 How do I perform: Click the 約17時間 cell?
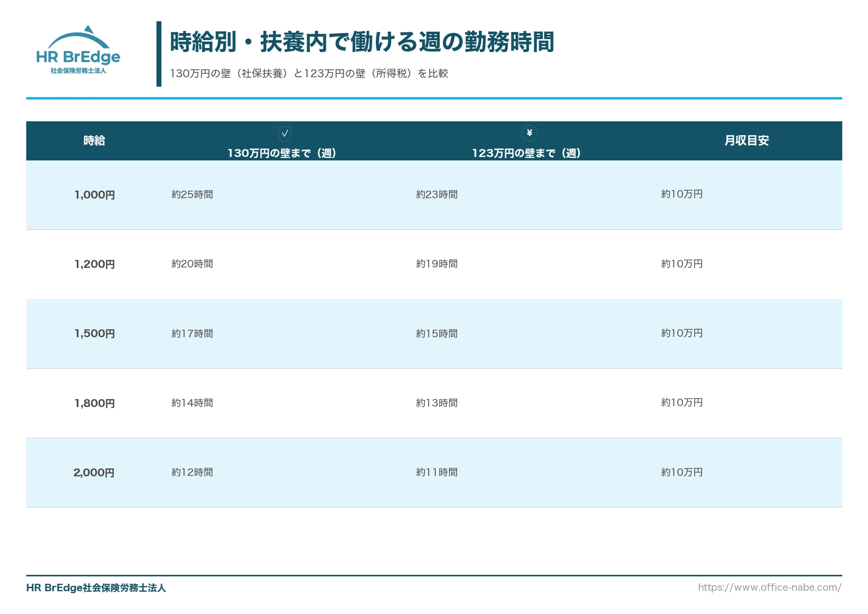pyautogui.click(x=192, y=334)
